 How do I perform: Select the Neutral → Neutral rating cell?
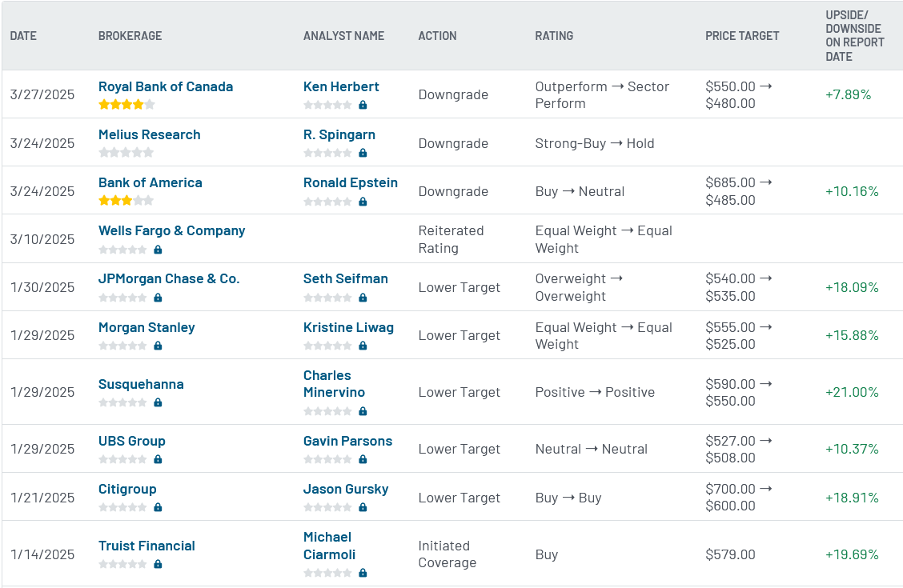592,450
